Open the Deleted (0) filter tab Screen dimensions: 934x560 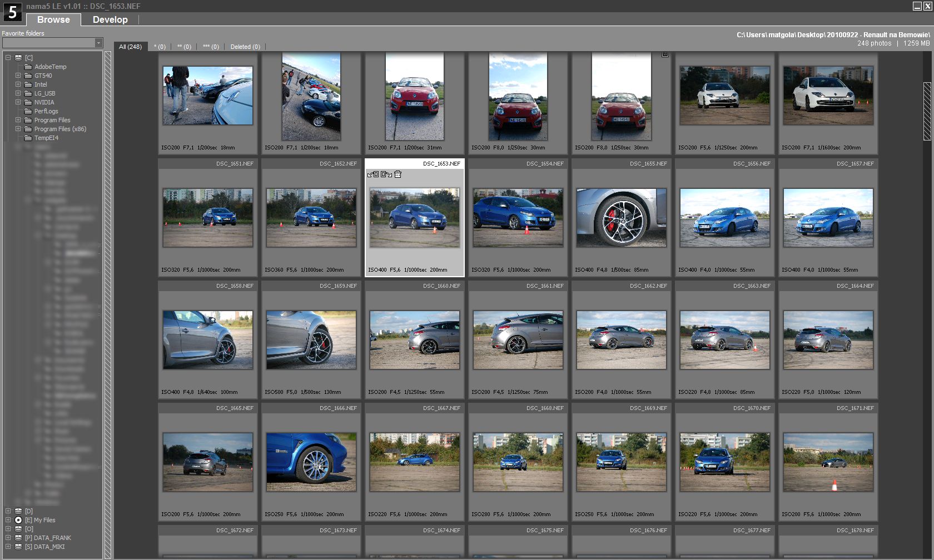click(245, 47)
